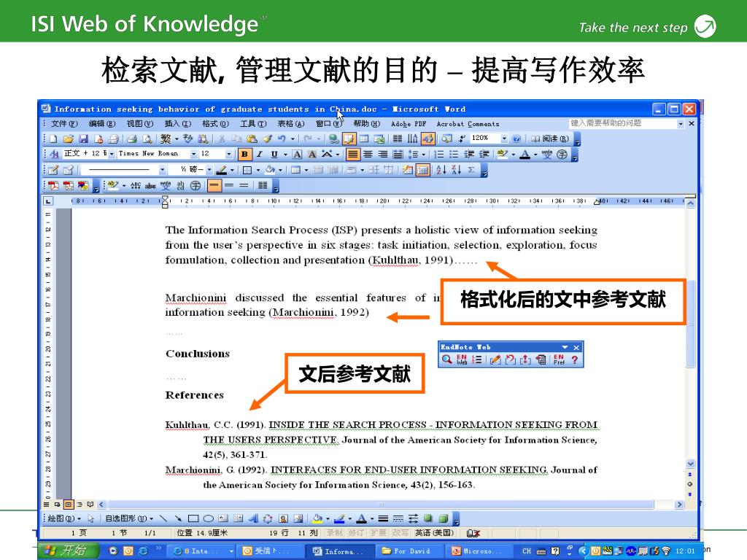Open the 视图(V) View menu
The image size is (747, 560).
click(x=140, y=124)
